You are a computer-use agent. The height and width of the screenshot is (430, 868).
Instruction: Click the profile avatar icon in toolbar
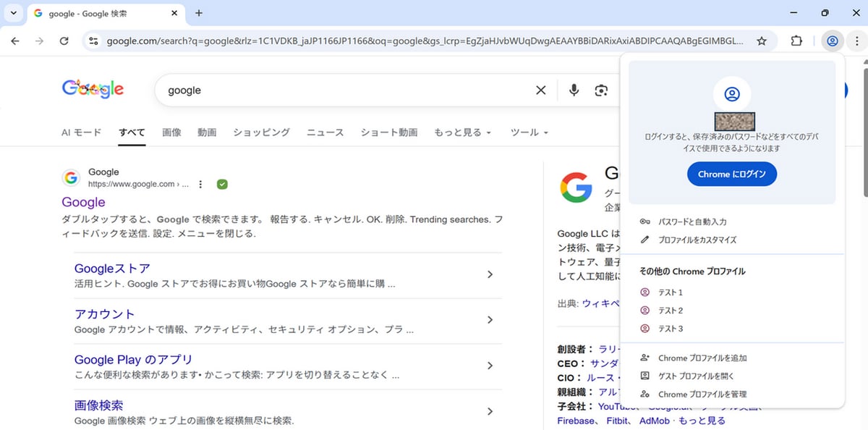click(x=833, y=41)
